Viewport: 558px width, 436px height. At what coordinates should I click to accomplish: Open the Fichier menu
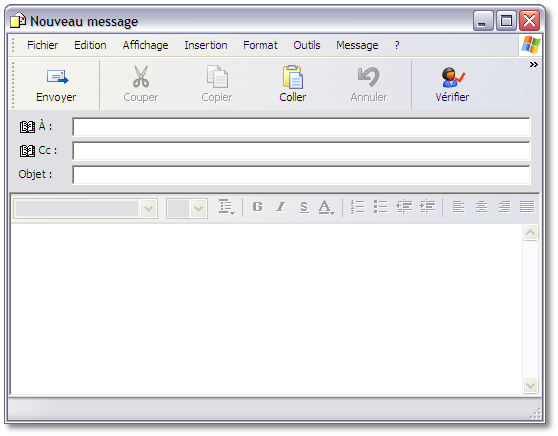42,45
